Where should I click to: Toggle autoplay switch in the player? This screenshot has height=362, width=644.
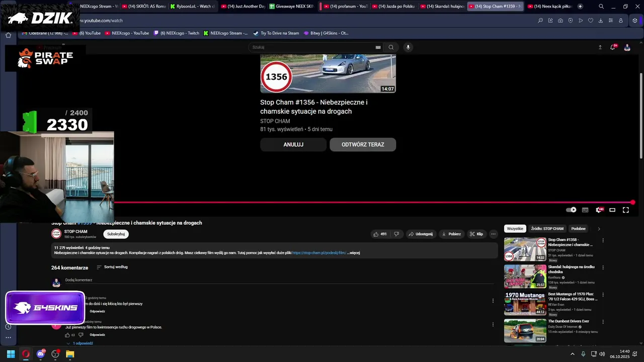pyautogui.click(x=571, y=210)
